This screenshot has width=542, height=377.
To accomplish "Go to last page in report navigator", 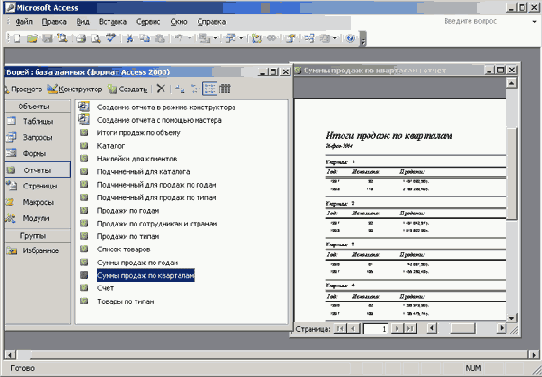I will tap(410, 328).
